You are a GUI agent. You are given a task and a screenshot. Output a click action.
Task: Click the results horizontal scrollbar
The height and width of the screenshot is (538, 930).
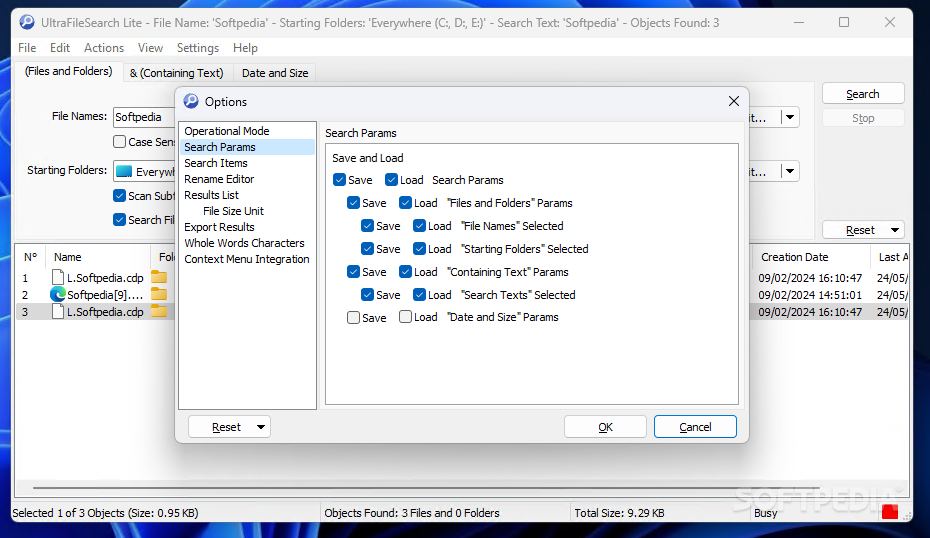[x=426, y=488]
